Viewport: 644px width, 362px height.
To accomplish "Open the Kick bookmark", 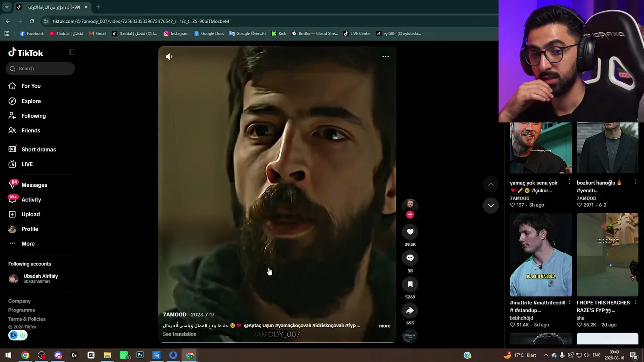I will [x=279, y=34].
